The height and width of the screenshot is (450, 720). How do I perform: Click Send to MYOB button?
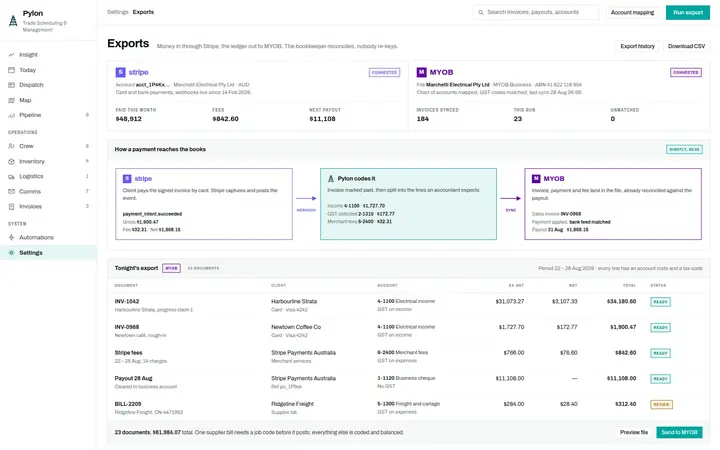click(679, 433)
